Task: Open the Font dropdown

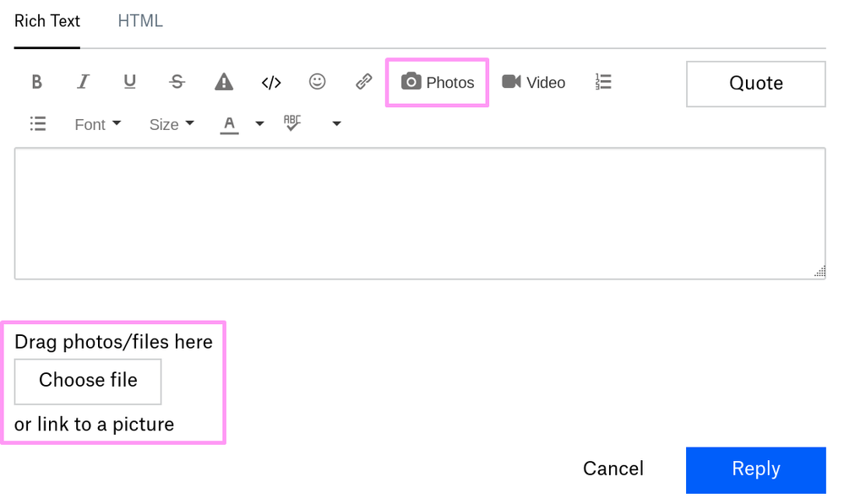Action: click(x=97, y=124)
